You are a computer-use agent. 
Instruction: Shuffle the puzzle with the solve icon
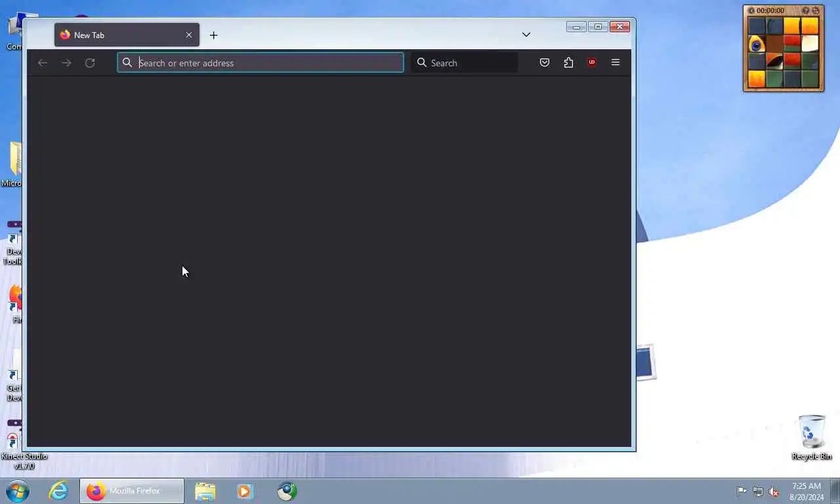pos(816,10)
